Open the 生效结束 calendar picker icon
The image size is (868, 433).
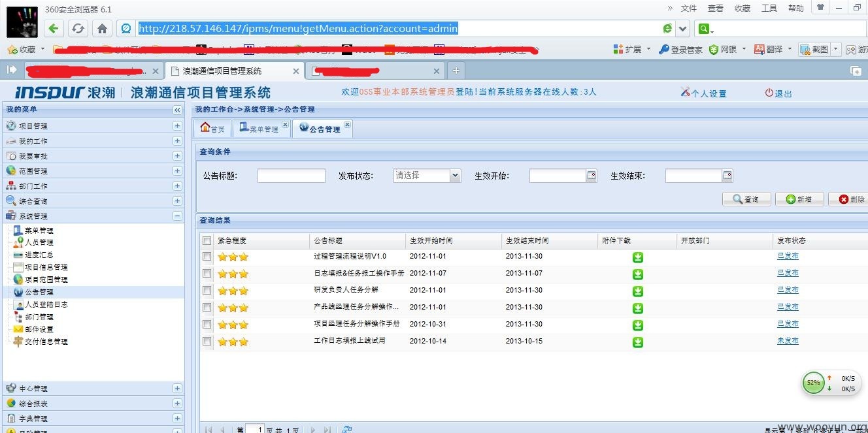tap(727, 175)
